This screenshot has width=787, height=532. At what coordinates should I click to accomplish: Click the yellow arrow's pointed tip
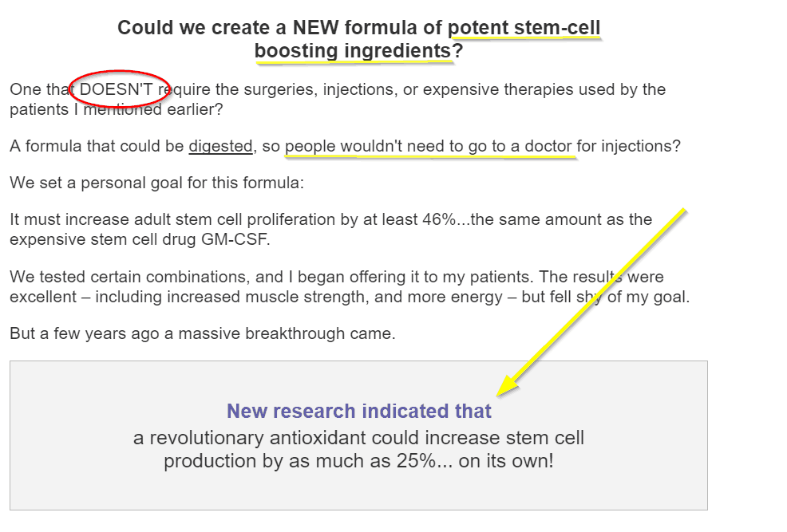coord(500,394)
